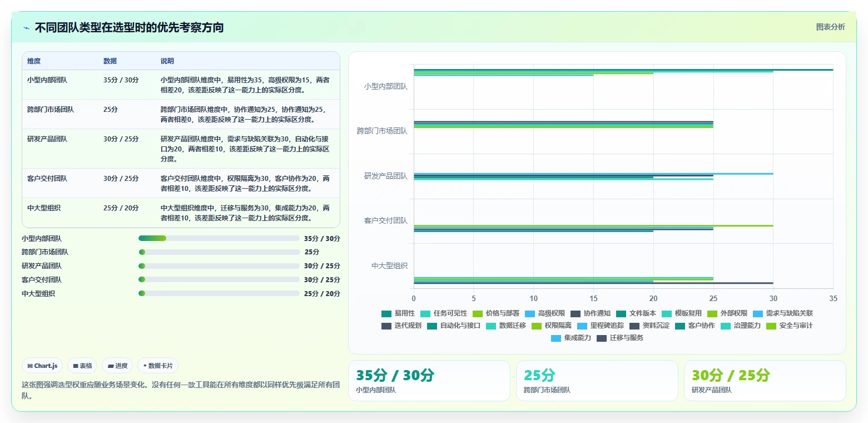Select the 小型内部团队 table row name
Viewport: 868px width, 423px height.
pyautogui.click(x=47, y=80)
